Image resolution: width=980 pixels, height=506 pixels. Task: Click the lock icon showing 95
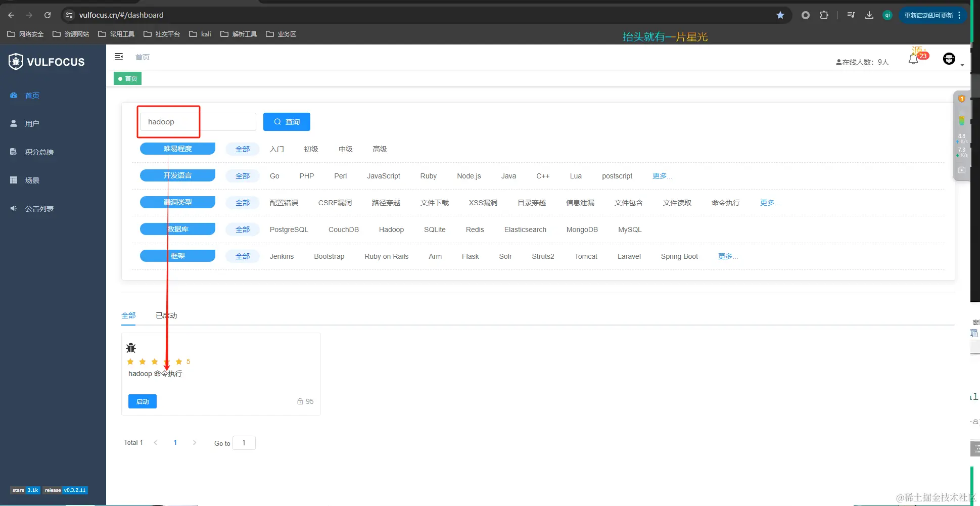[300, 401]
